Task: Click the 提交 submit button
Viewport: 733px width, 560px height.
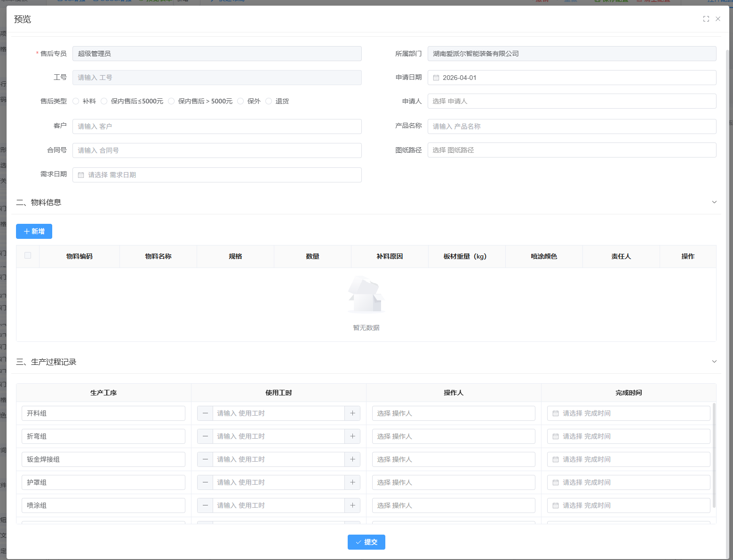Action: pos(366,542)
